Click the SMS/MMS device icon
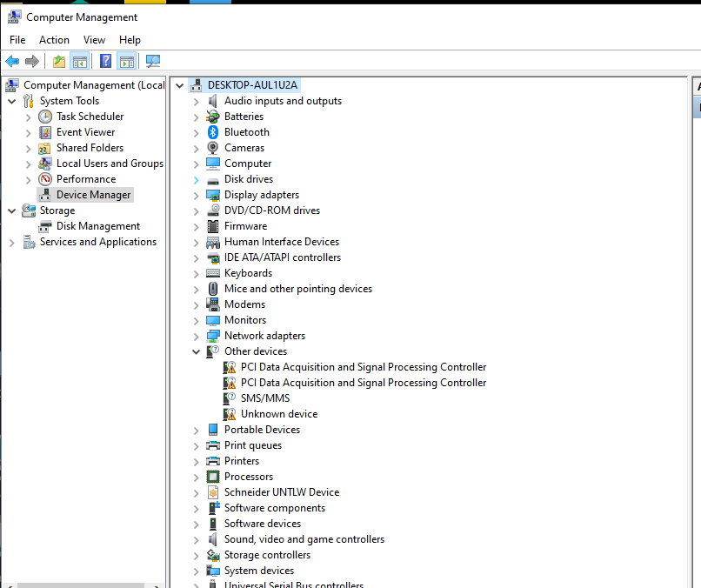The height and width of the screenshot is (588, 701). click(230, 398)
